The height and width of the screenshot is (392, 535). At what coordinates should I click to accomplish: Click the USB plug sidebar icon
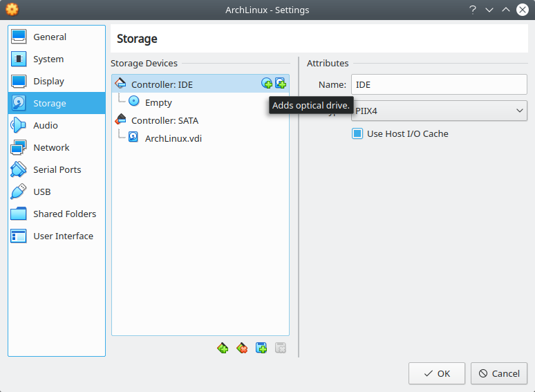[19, 192]
